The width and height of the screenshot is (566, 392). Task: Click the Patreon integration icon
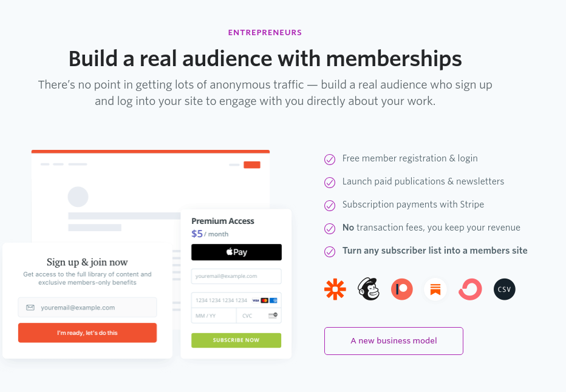[402, 289]
